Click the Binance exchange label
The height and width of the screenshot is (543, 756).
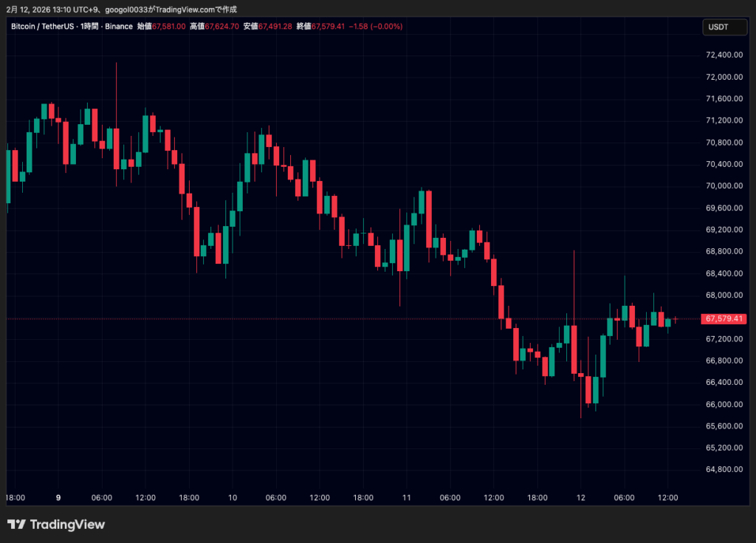pos(119,27)
